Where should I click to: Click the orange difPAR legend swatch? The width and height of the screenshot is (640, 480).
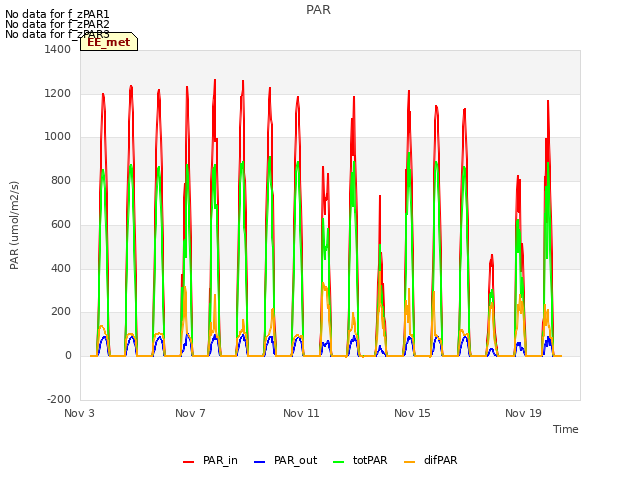pyautogui.click(x=409, y=462)
